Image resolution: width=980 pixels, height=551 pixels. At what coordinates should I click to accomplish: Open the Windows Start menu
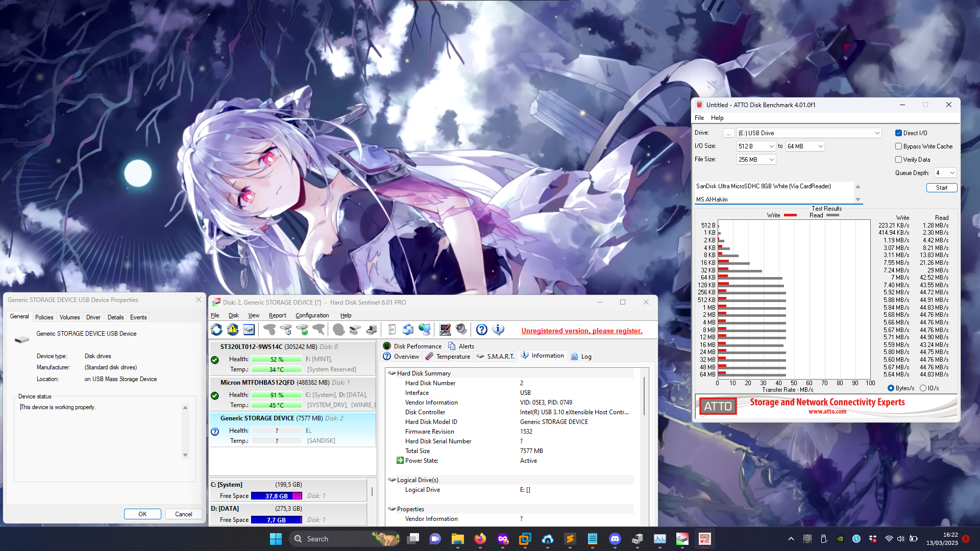276,539
